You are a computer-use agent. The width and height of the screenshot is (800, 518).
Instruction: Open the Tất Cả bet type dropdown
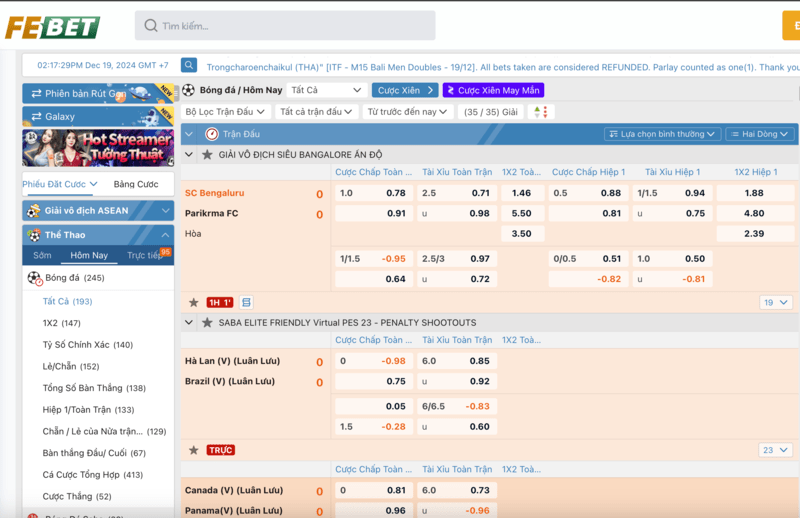[x=326, y=90]
